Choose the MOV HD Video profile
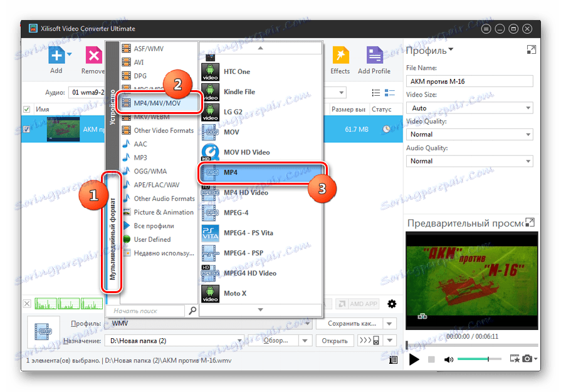 click(x=261, y=152)
